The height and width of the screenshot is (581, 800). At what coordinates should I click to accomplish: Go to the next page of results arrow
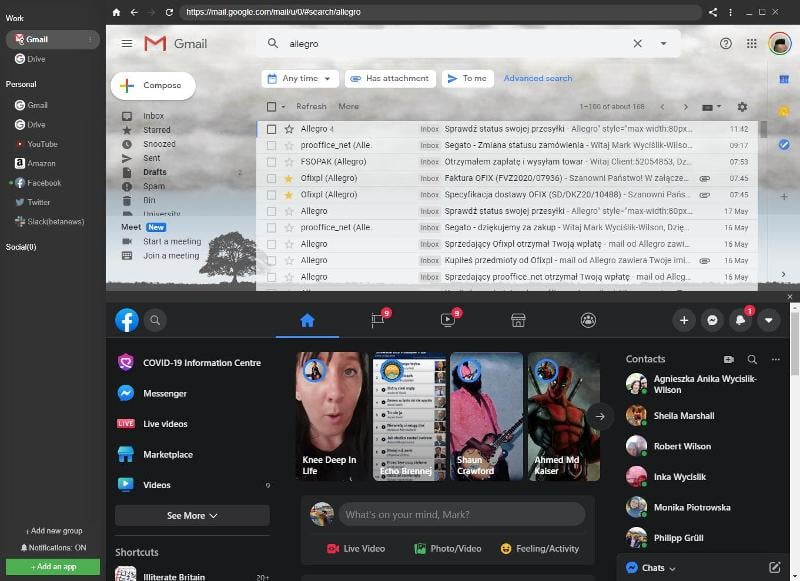click(x=686, y=107)
